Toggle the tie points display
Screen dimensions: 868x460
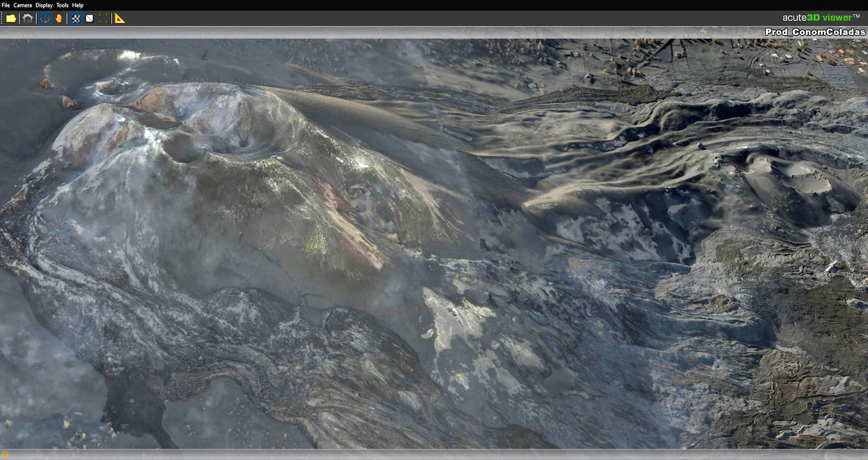pyautogui.click(x=104, y=18)
